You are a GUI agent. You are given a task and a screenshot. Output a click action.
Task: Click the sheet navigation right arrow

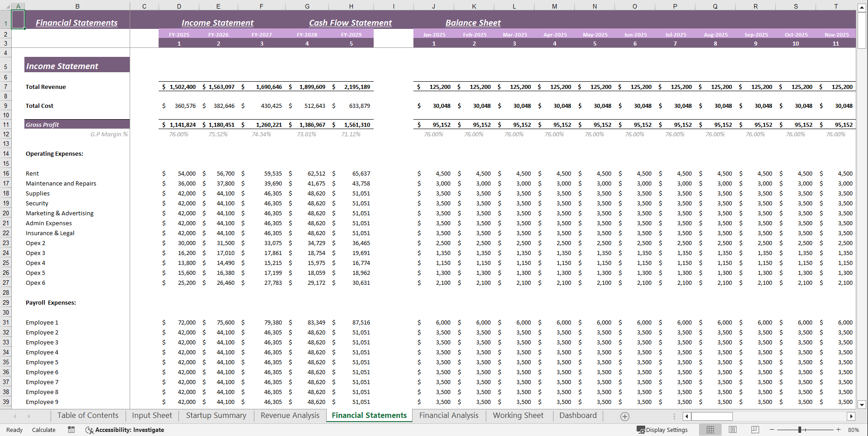point(29,416)
